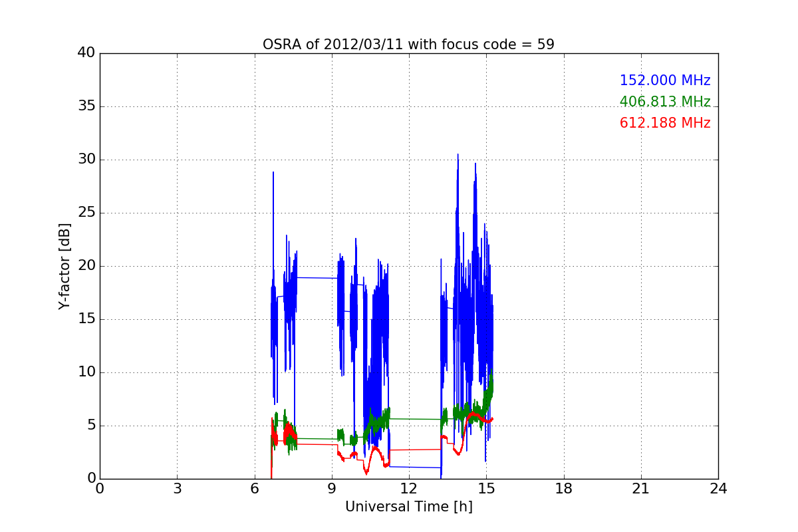Screen dimensions: 798x532
Task: Select the red 612.188 MHz legend label
Action: 665,123
